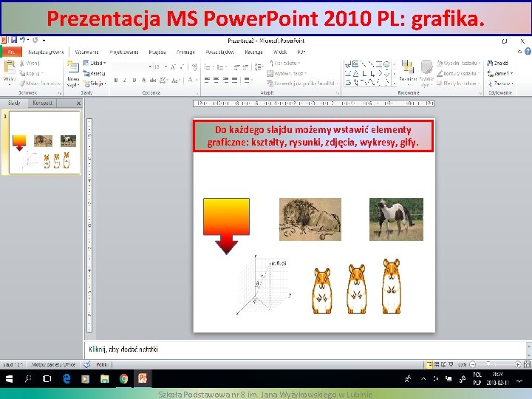
Task: Toggle text shadow formatting
Action: [x=144, y=80]
